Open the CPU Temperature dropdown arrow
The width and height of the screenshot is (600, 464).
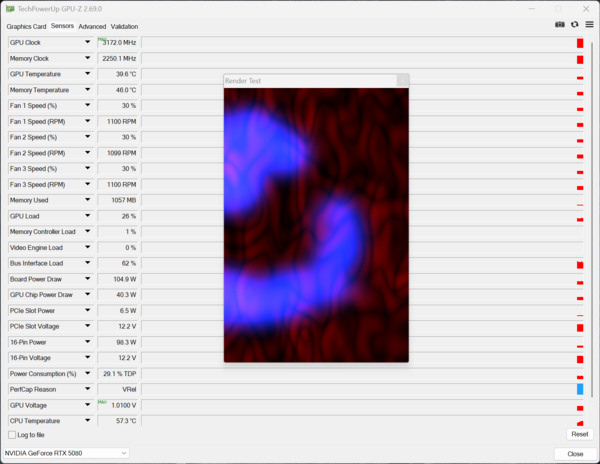click(88, 420)
